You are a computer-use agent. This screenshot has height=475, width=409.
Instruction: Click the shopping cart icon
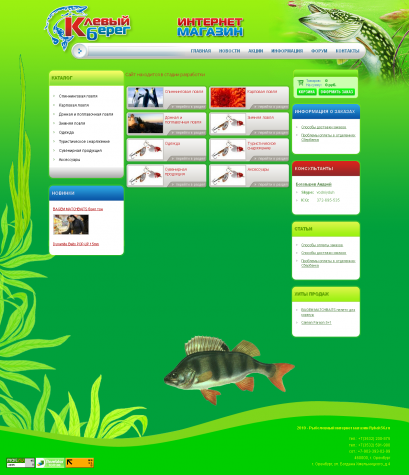pyautogui.click(x=301, y=83)
